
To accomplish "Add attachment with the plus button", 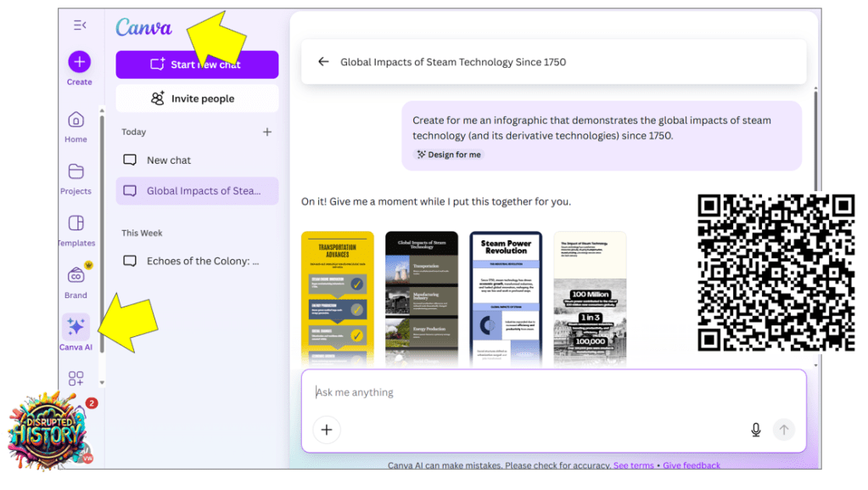I will (x=326, y=430).
